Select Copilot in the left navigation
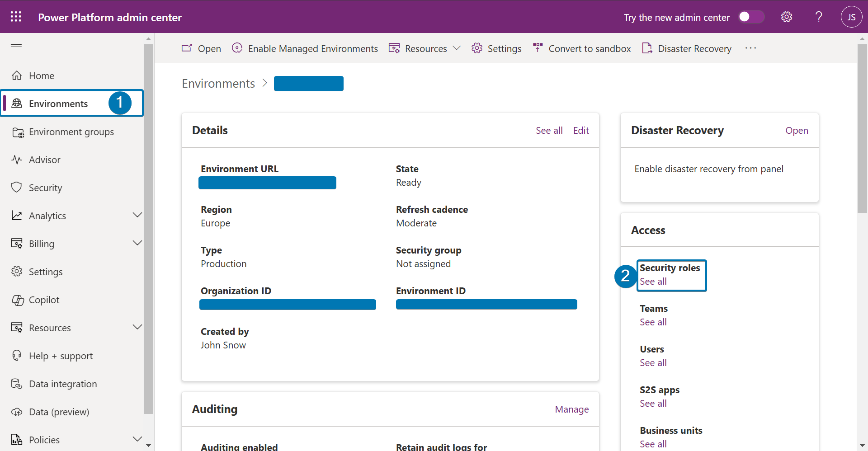 click(44, 300)
